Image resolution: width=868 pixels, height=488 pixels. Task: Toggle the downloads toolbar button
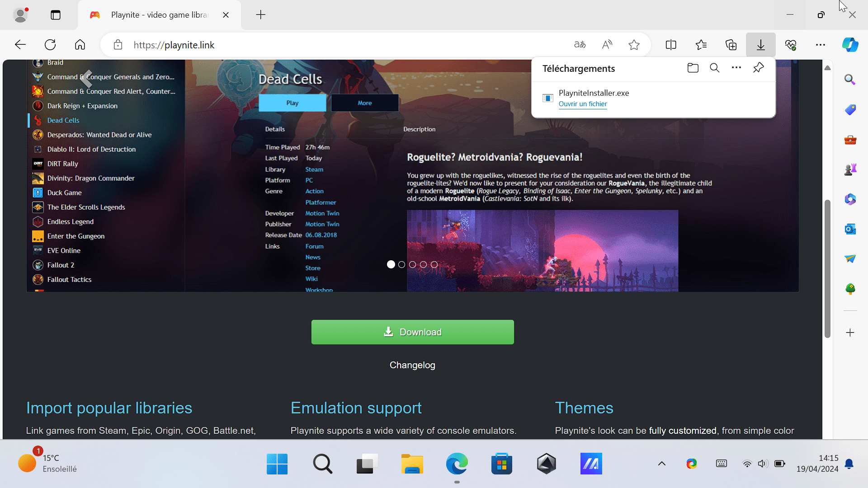pyautogui.click(x=761, y=45)
